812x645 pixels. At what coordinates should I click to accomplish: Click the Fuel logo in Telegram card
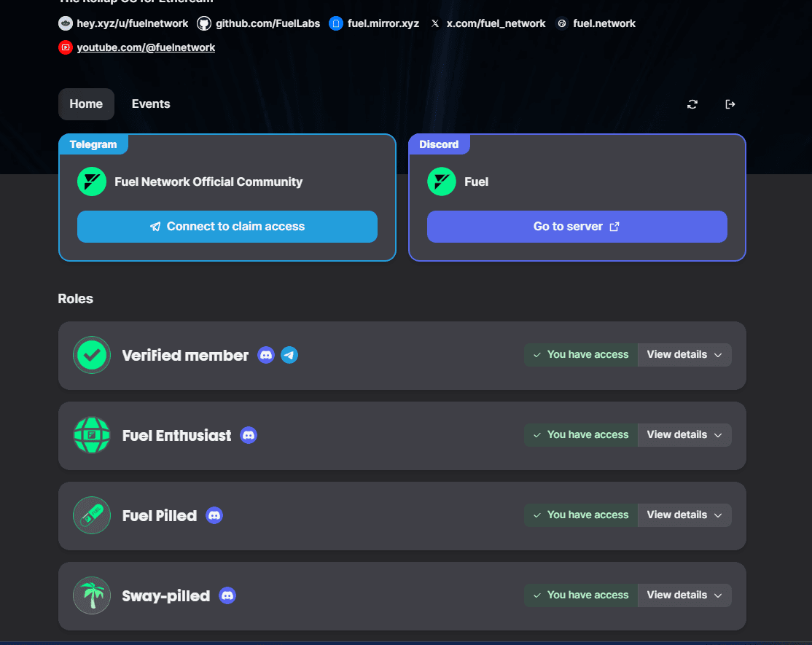92,181
